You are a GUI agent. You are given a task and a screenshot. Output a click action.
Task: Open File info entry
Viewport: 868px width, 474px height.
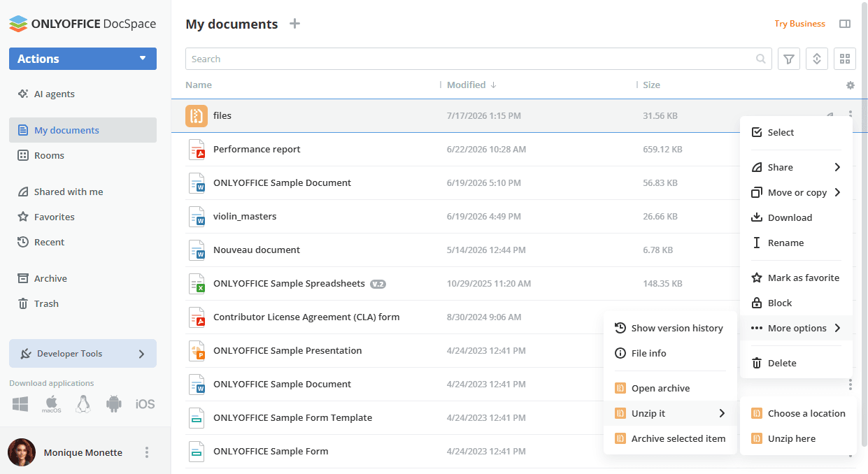coord(670,353)
